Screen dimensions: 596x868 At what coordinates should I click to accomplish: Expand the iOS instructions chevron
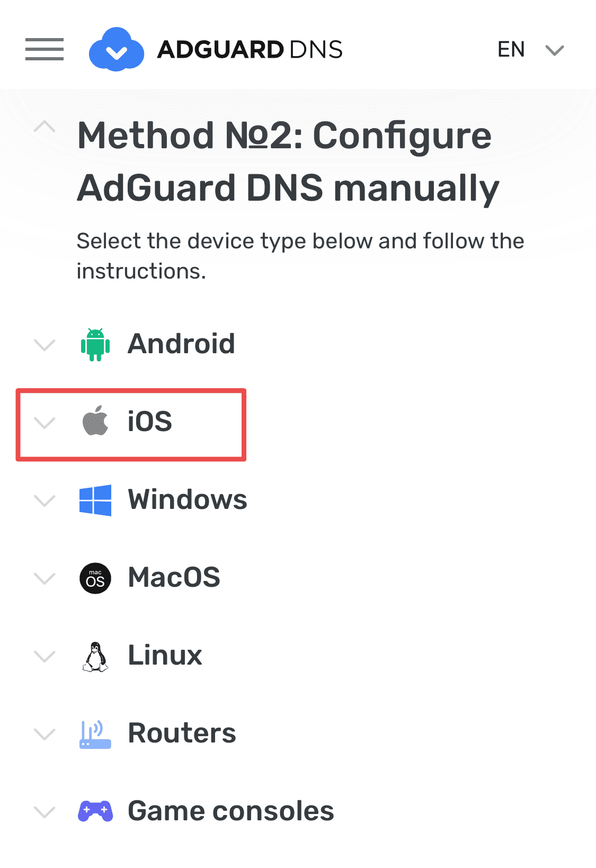click(x=45, y=423)
